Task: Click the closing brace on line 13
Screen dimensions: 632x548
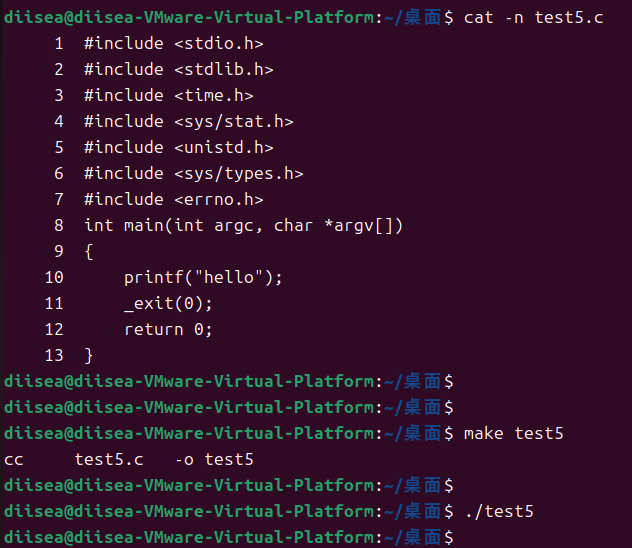Action: [x=89, y=356]
